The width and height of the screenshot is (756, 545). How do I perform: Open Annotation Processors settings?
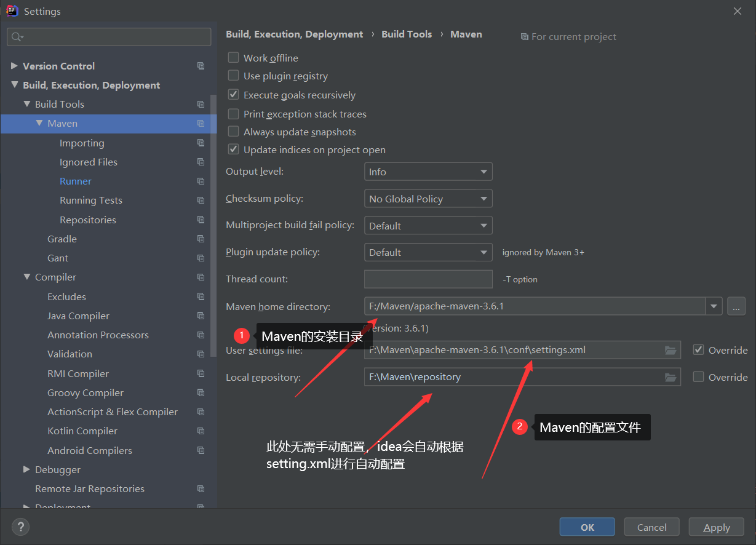98,335
